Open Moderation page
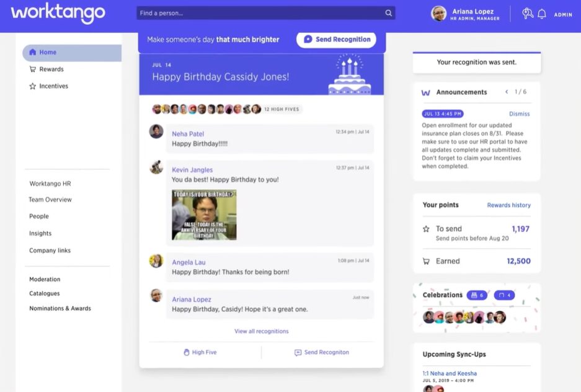 [x=45, y=279]
